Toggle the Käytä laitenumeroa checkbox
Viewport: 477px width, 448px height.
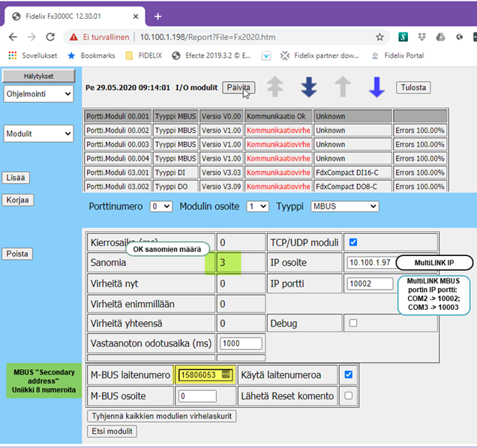tap(349, 374)
